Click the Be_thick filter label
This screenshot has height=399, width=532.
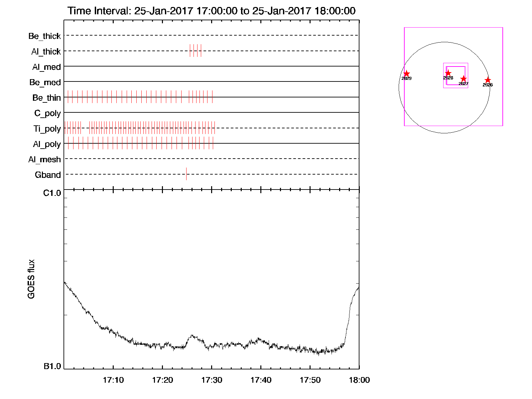45,36
